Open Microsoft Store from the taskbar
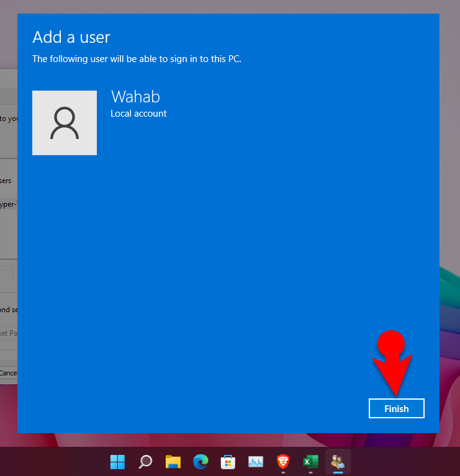The width and height of the screenshot is (460, 476). click(x=228, y=462)
